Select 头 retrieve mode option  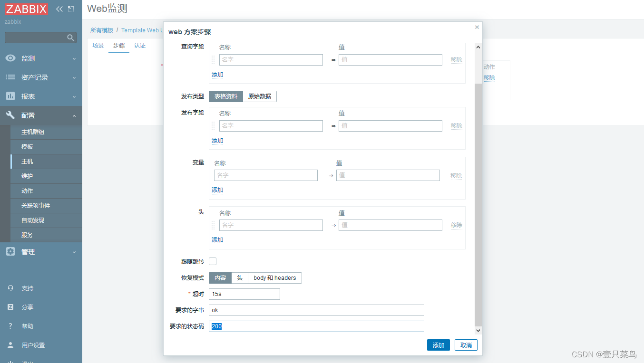click(240, 278)
